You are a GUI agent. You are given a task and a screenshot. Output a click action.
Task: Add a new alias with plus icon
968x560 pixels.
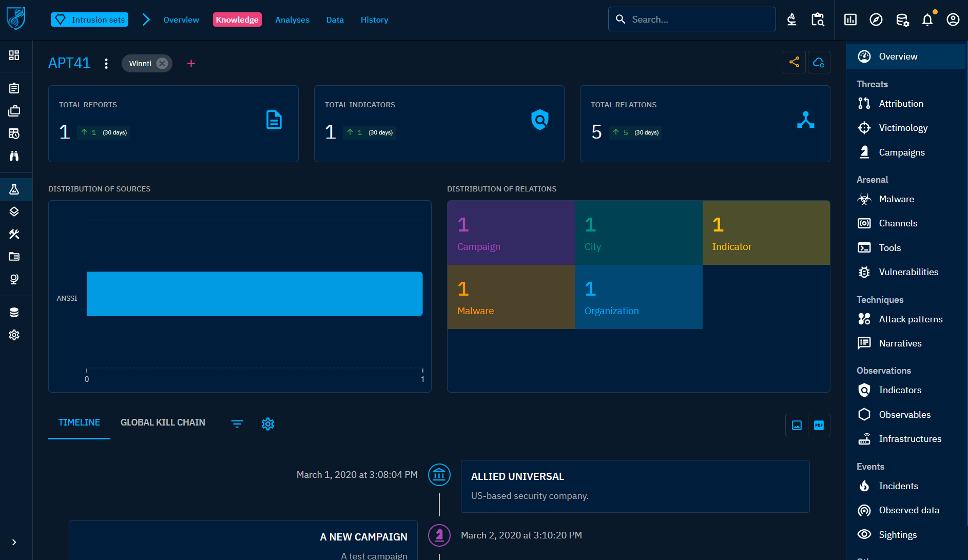(x=191, y=64)
